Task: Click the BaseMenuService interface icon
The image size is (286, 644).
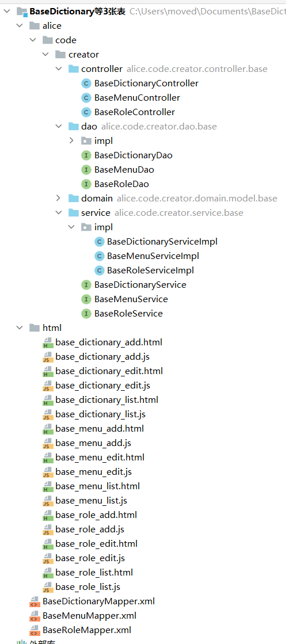Action: (86, 299)
